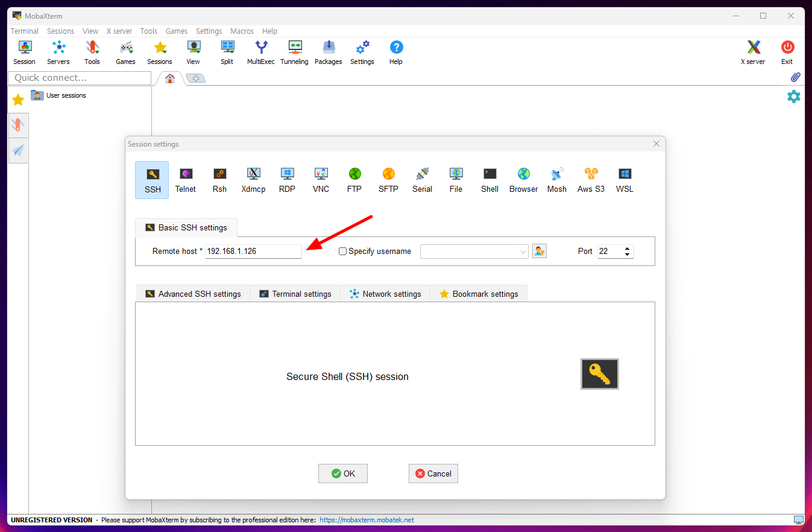Open the Terminal menu
The image size is (812, 532).
(x=25, y=31)
